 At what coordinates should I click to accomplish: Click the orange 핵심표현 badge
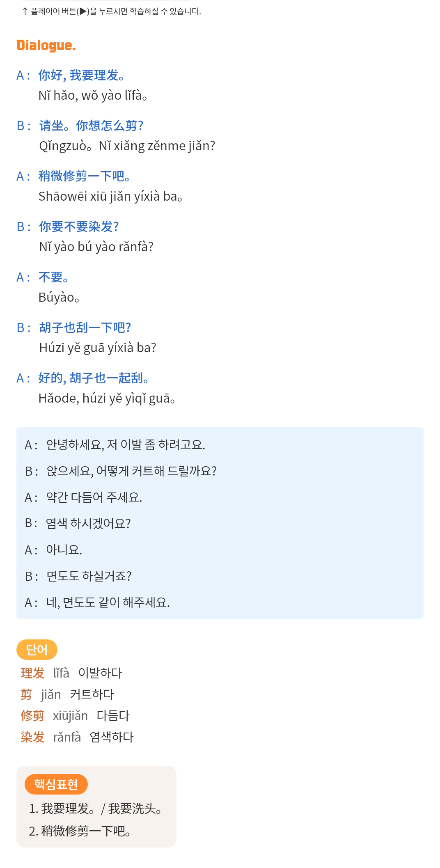56,784
